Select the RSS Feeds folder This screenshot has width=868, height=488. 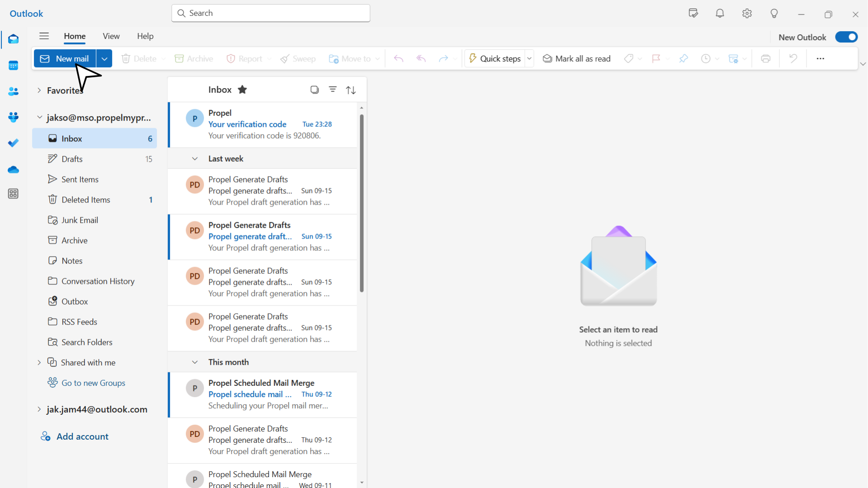94,322
